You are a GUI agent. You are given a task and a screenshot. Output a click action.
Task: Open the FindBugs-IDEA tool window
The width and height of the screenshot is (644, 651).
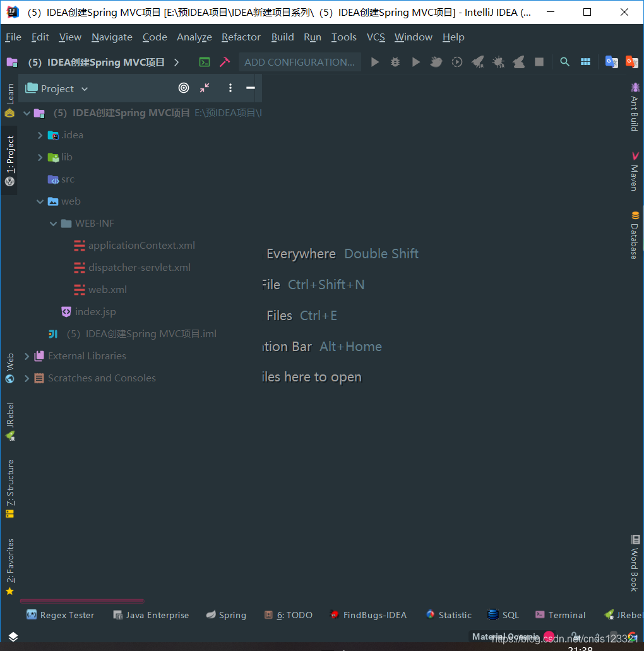click(368, 615)
